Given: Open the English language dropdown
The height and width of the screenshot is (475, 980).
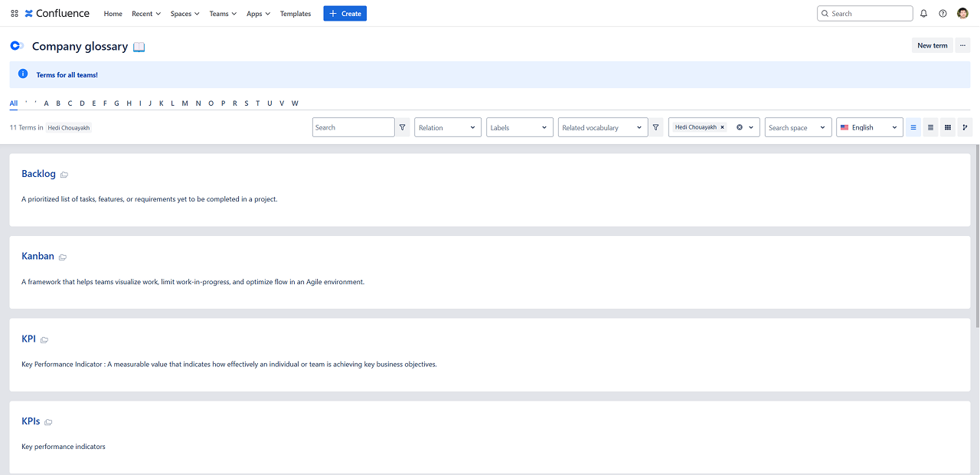Looking at the screenshot, I should click(x=869, y=128).
